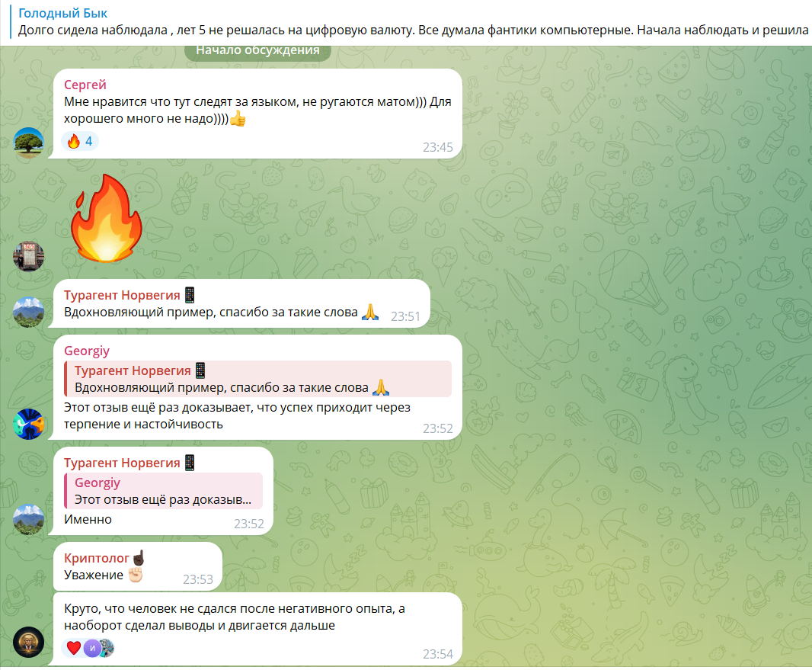Open sender name Сергей profile
Viewport: 812px width, 670px height.
[x=85, y=85]
